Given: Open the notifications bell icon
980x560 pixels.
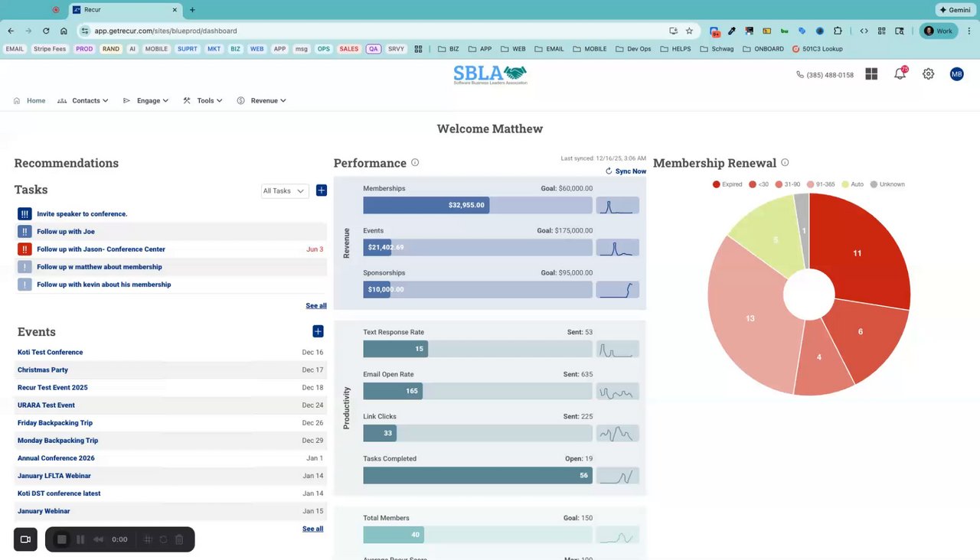Looking at the screenshot, I should coord(900,74).
